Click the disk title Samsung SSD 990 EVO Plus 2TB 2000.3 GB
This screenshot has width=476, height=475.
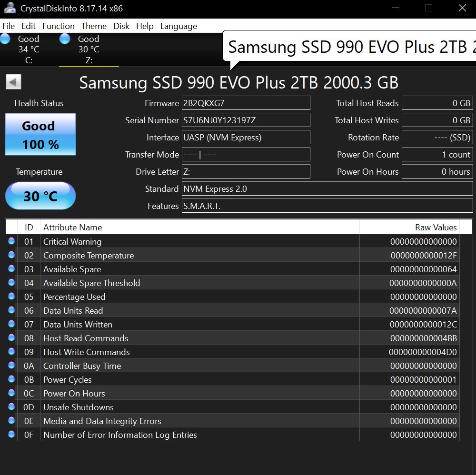pos(238,82)
